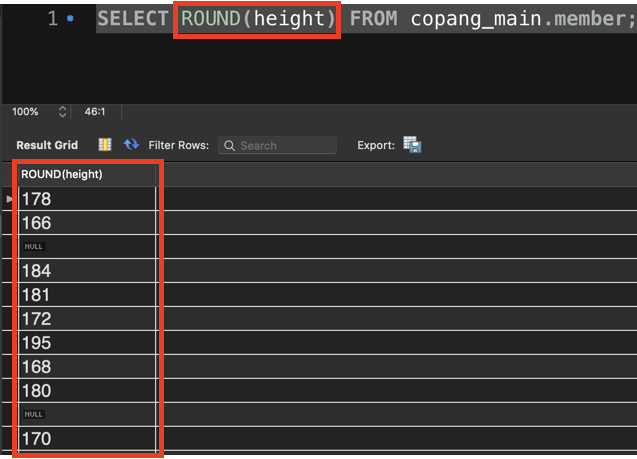Export recordset to external file
637x459 pixels.
pyautogui.click(x=412, y=145)
